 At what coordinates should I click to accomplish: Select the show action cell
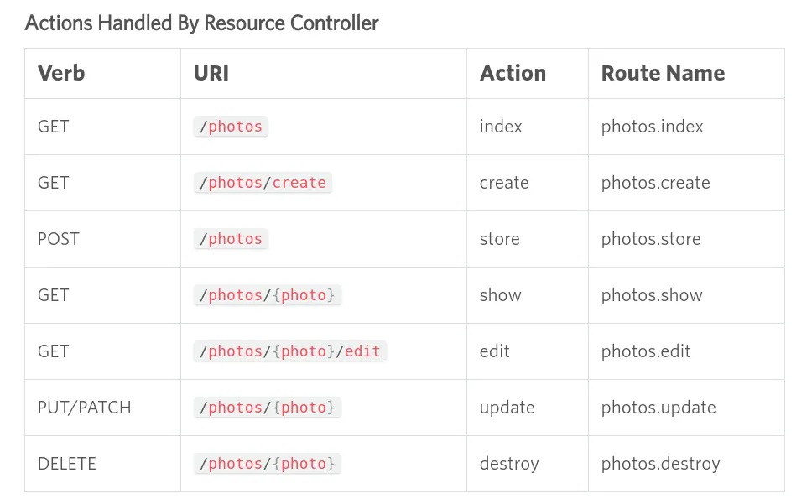tap(500, 295)
